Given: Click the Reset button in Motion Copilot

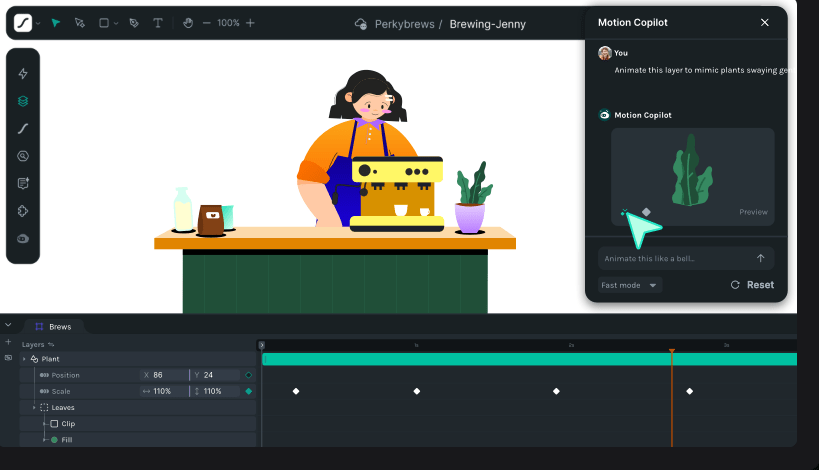Looking at the screenshot, I should pyautogui.click(x=752, y=285).
